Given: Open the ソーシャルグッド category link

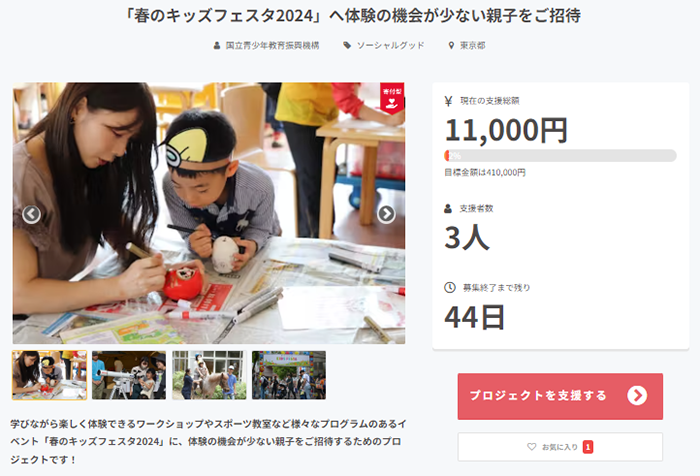Looking at the screenshot, I should tap(390, 45).
